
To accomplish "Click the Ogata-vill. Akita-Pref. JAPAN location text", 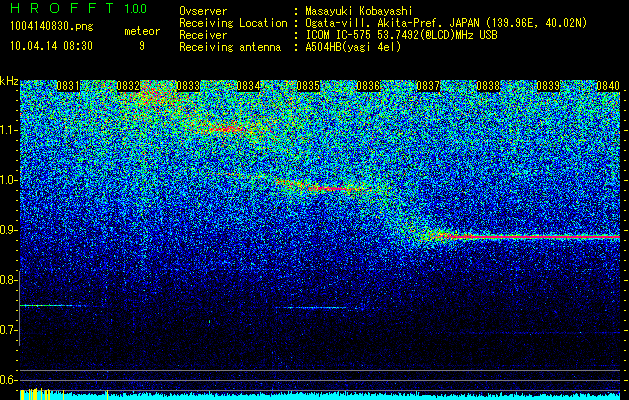I will [x=446, y=23].
